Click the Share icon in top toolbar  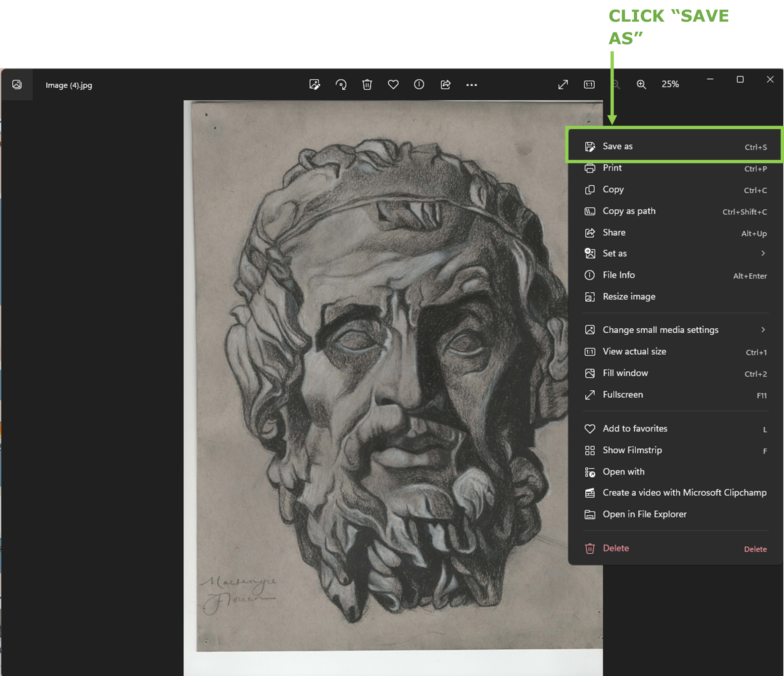(445, 84)
